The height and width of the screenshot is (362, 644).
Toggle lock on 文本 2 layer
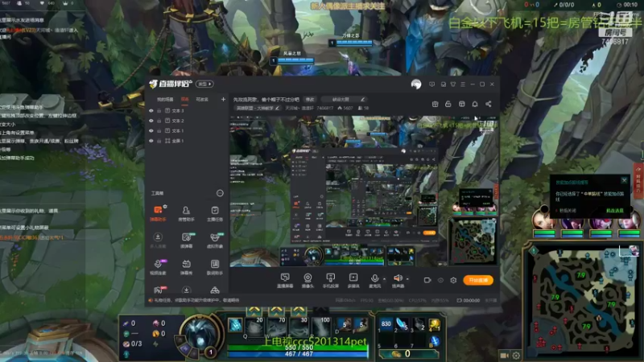point(159,121)
